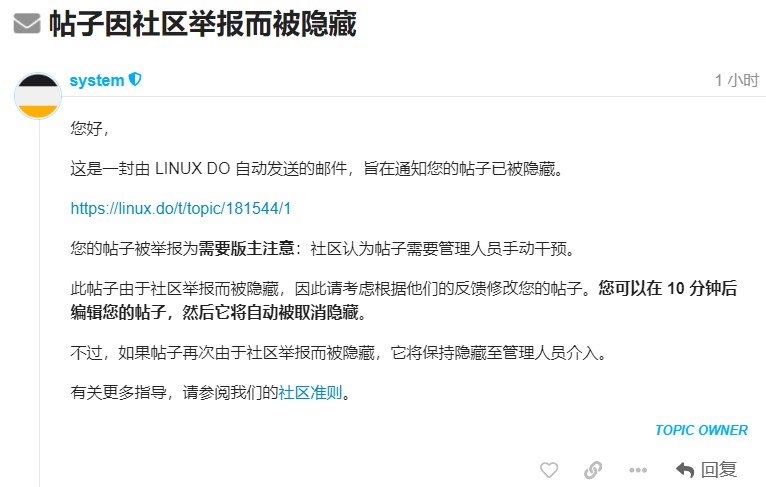
Task: Click the bold text 编辑您的帖子
Action: pyautogui.click(x=118, y=312)
